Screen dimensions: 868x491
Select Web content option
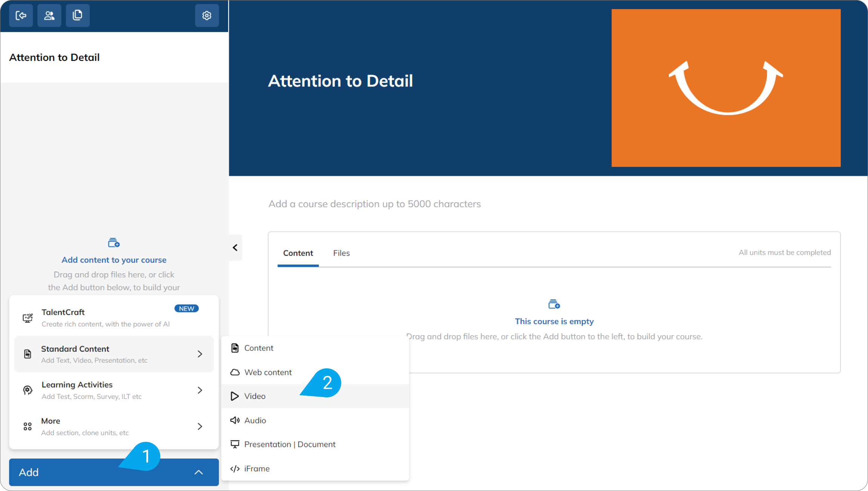pyautogui.click(x=315, y=372)
